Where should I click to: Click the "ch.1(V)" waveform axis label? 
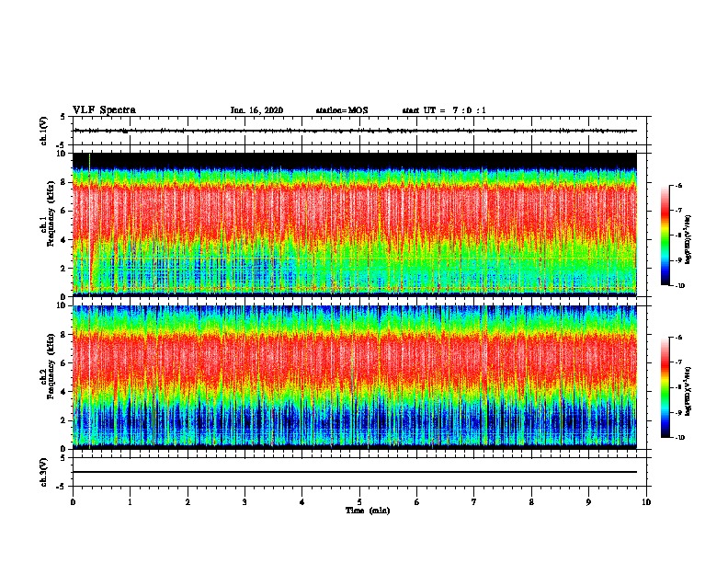pos(44,131)
